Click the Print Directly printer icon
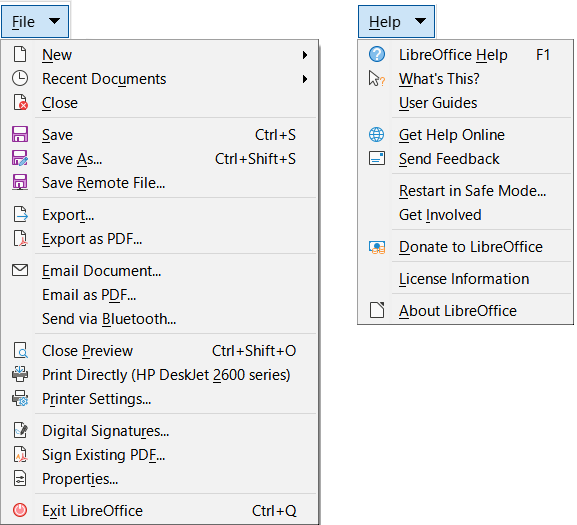 pyautogui.click(x=20, y=374)
